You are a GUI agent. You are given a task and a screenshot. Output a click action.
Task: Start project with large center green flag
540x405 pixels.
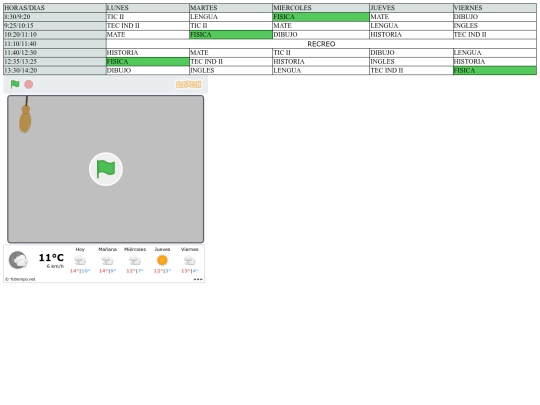[x=106, y=169]
